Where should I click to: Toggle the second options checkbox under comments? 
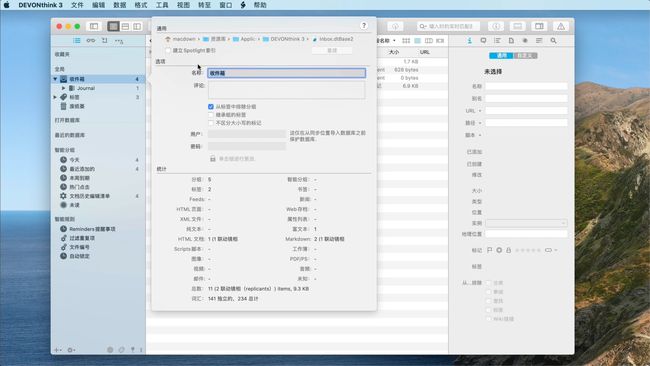tap(211, 115)
